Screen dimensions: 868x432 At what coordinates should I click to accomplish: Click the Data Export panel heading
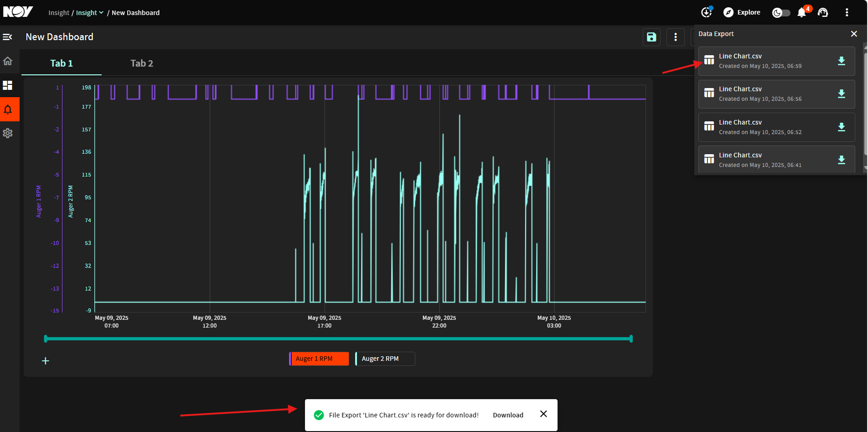[x=716, y=34]
